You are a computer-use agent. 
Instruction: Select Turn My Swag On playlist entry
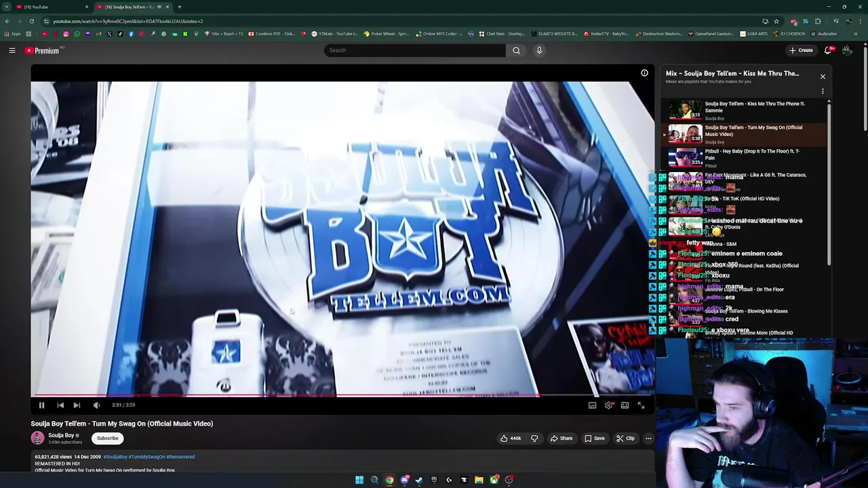(x=744, y=134)
